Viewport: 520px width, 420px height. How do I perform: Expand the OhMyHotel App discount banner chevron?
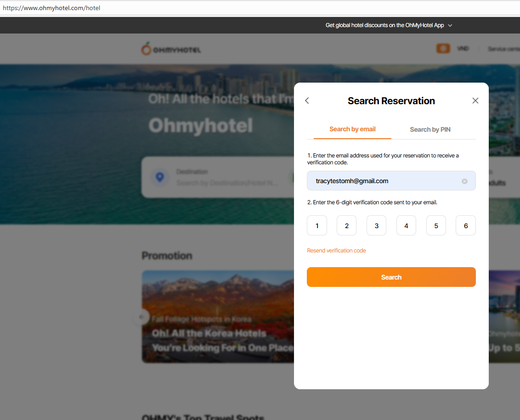pyautogui.click(x=450, y=26)
